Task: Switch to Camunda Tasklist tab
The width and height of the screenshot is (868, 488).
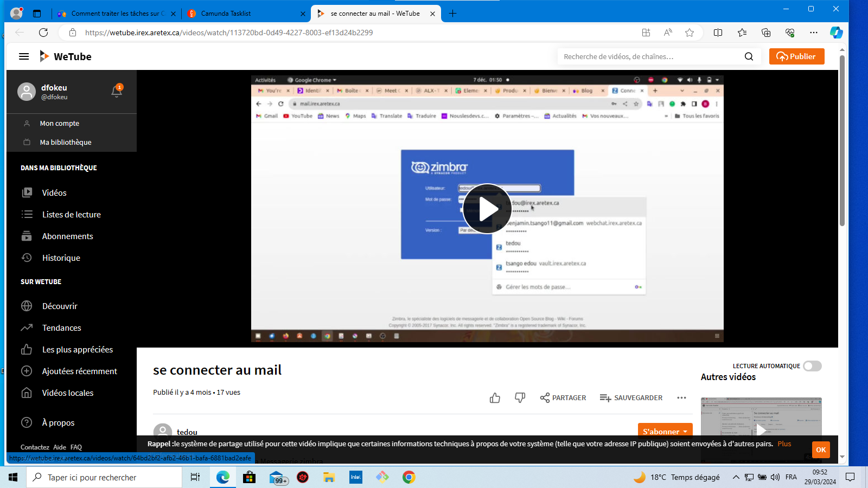Action: pyautogui.click(x=246, y=14)
